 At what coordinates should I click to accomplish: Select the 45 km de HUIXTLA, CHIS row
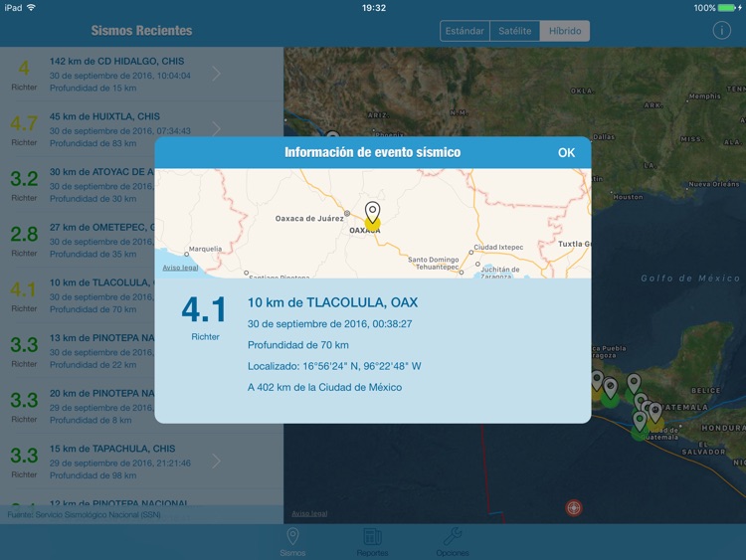(x=142, y=129)
